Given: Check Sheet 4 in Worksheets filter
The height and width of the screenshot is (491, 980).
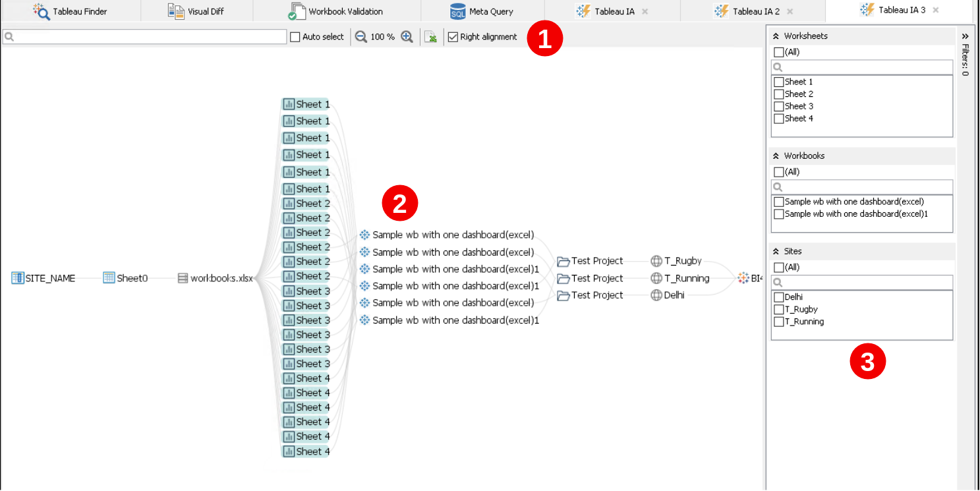Looking at the screenshot, I should [778, 119].
